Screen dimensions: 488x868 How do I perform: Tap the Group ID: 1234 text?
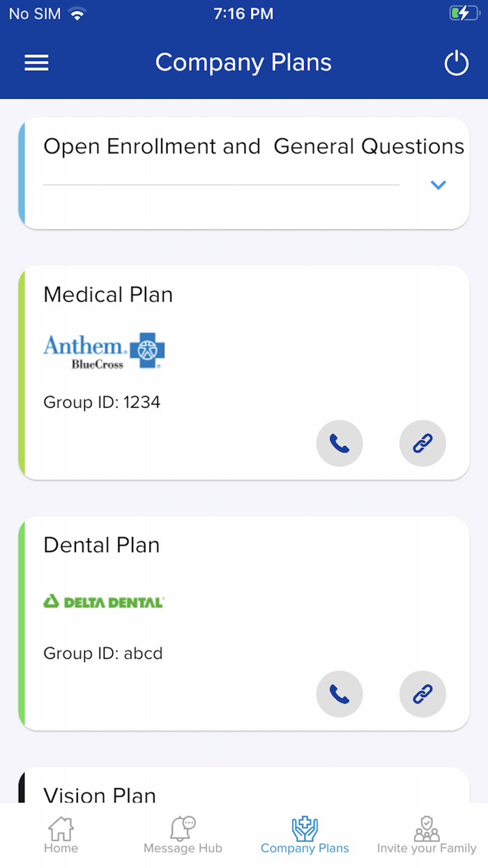pos(102,403)
